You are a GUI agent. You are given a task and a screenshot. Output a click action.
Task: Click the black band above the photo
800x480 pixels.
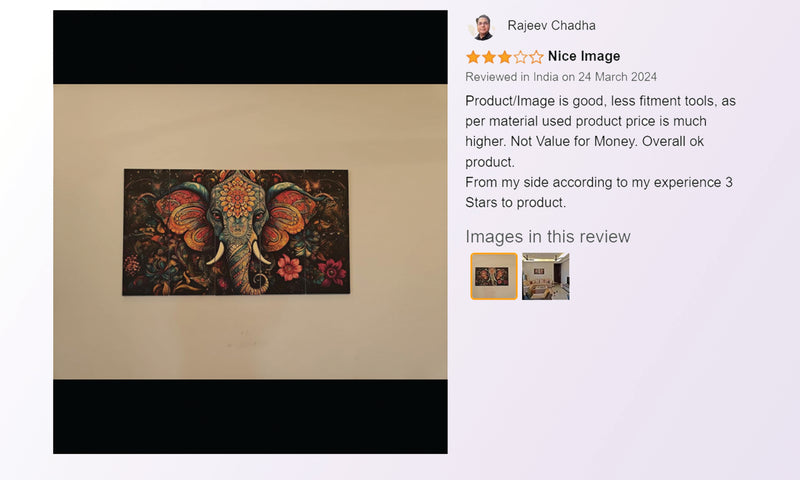pos(250,47)
